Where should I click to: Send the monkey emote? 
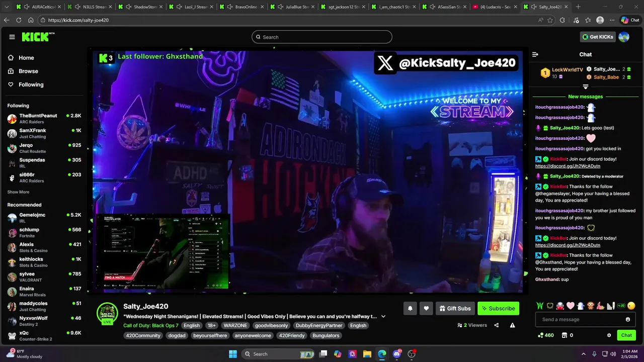pyautogui.click(x=590, y=306)
